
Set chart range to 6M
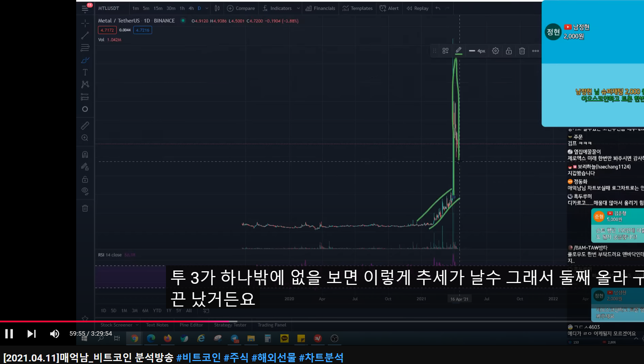click(x=145, y=311)
